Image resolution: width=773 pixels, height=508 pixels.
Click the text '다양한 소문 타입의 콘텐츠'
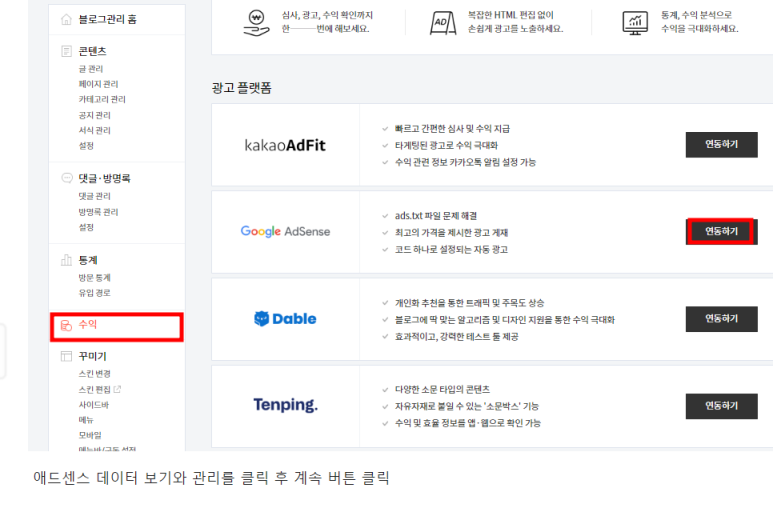(x=442, y=389)
